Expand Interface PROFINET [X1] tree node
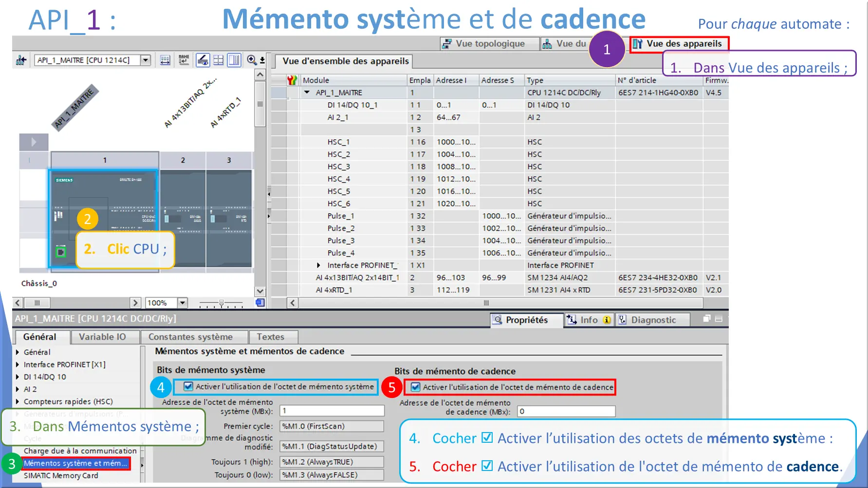 point(18,364)
